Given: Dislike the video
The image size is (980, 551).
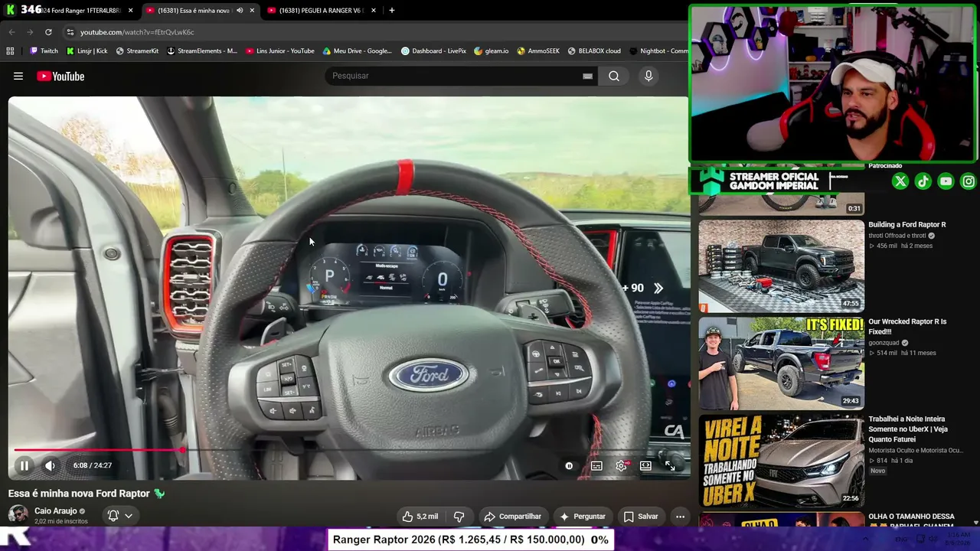Looking at the screenshot, I should (459, 517).
